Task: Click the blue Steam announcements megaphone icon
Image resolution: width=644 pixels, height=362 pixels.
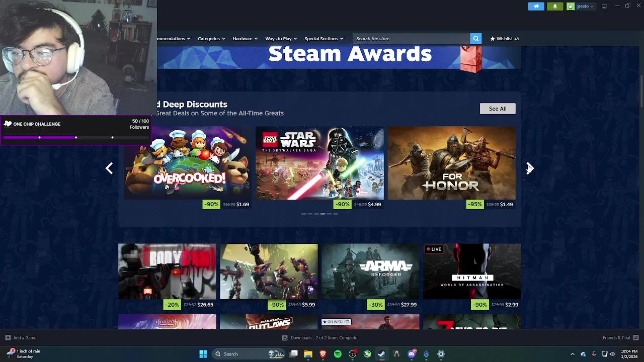Action: pos(536,6)
